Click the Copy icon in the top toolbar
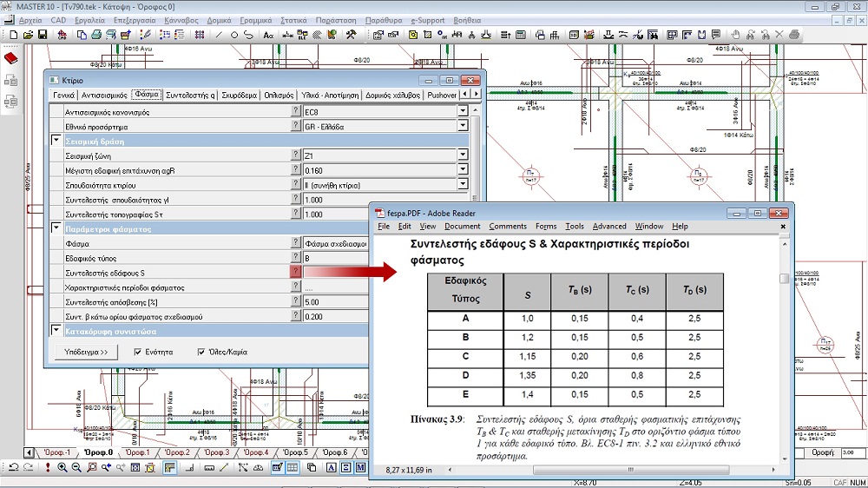Image resolution: width=868 pixels, height=488 pixels. (x=82, y=35)
